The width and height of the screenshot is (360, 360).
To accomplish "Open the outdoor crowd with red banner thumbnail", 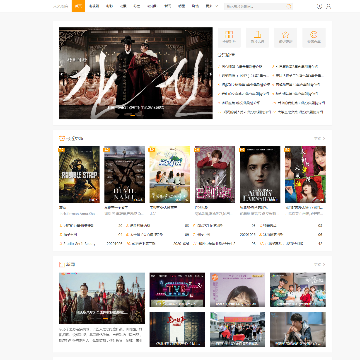I will 237,329.
